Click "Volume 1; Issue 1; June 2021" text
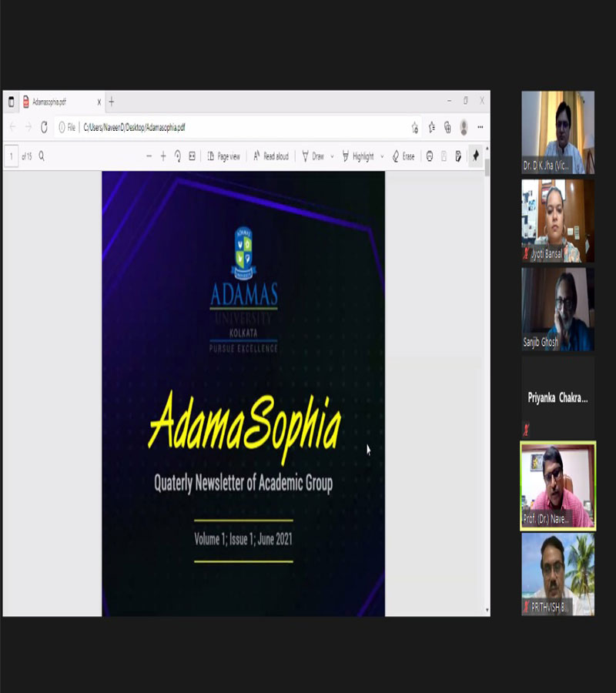 [x=243, y=539]
